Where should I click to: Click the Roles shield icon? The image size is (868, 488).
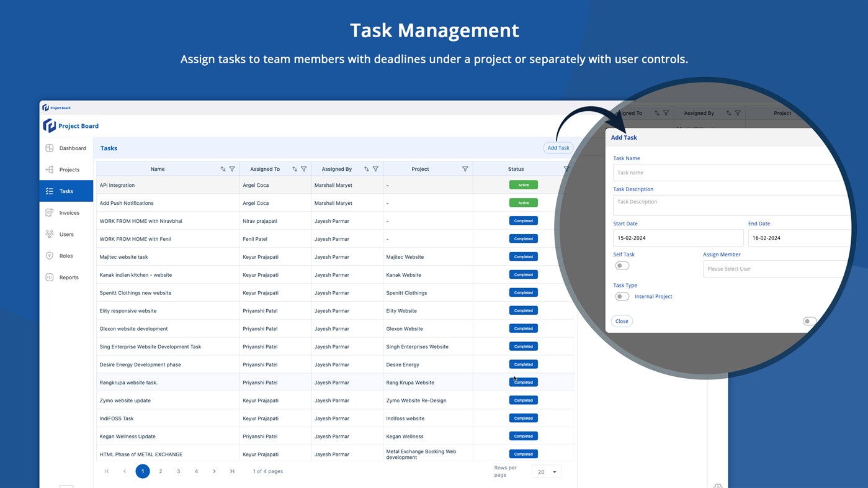[50, 256]
